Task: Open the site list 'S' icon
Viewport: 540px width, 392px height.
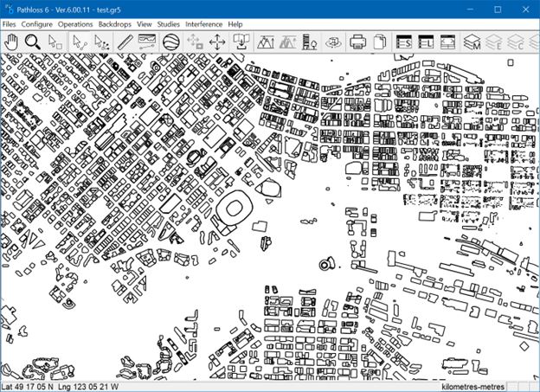Action: click(404, 42)
